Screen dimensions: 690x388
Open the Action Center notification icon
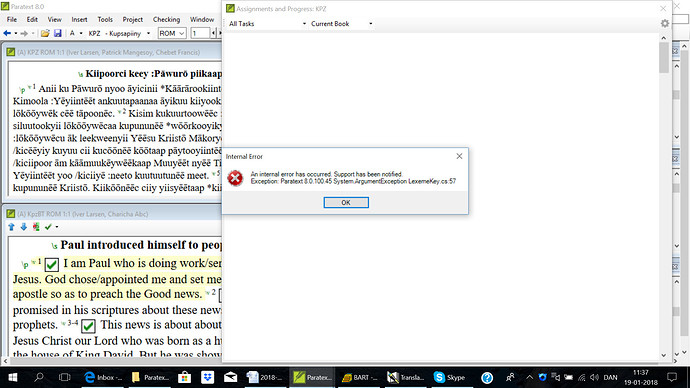pos(672,377)
